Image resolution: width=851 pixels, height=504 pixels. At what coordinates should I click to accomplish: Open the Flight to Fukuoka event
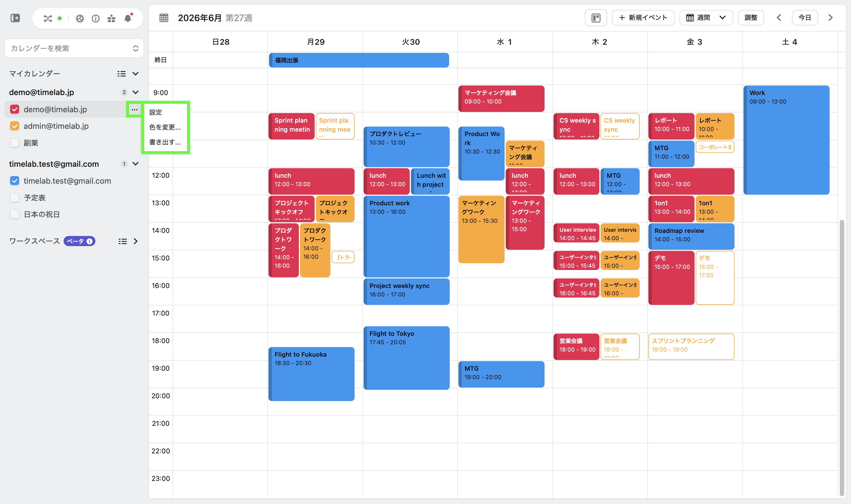coord(312,374)
